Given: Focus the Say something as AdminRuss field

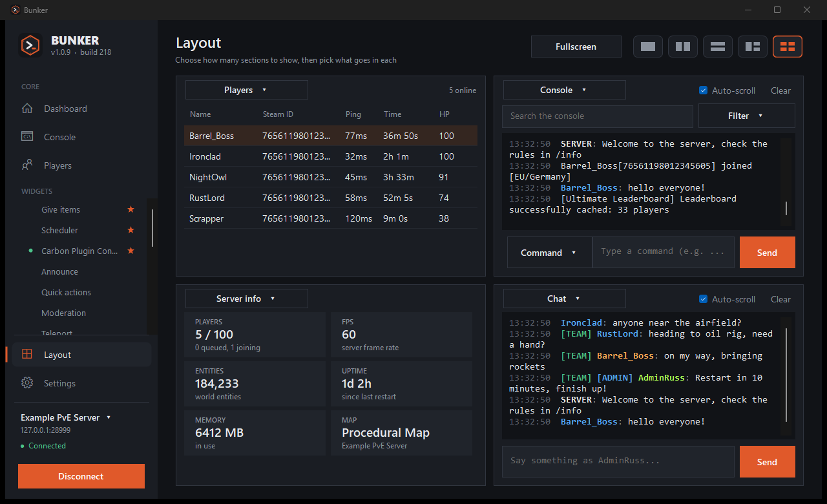Looking at the screenshot, I should 618,462.
